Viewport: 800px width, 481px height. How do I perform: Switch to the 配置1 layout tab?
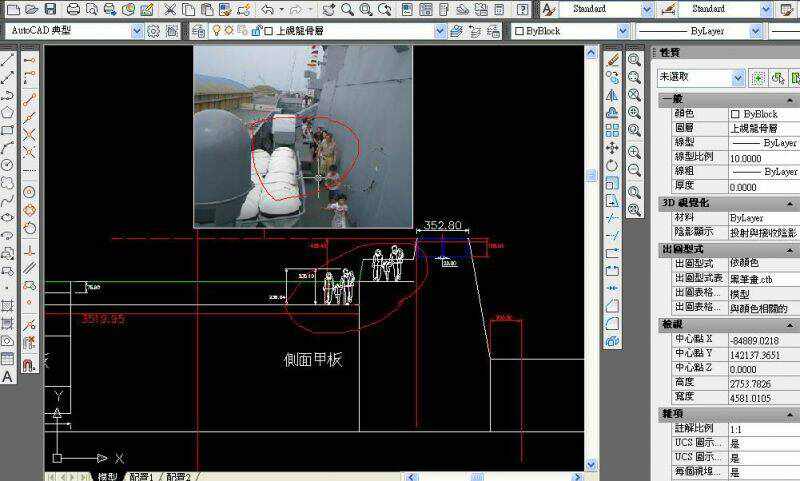tap(143, 477)
